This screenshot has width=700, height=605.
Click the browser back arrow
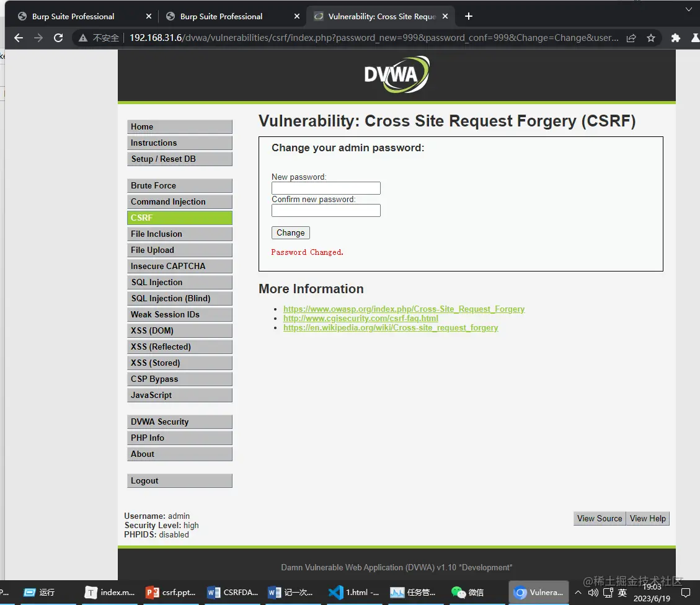click(x=19, y=38)
